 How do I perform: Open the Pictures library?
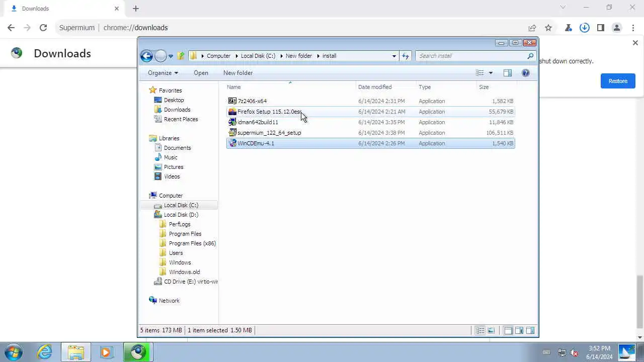[174, 167]
